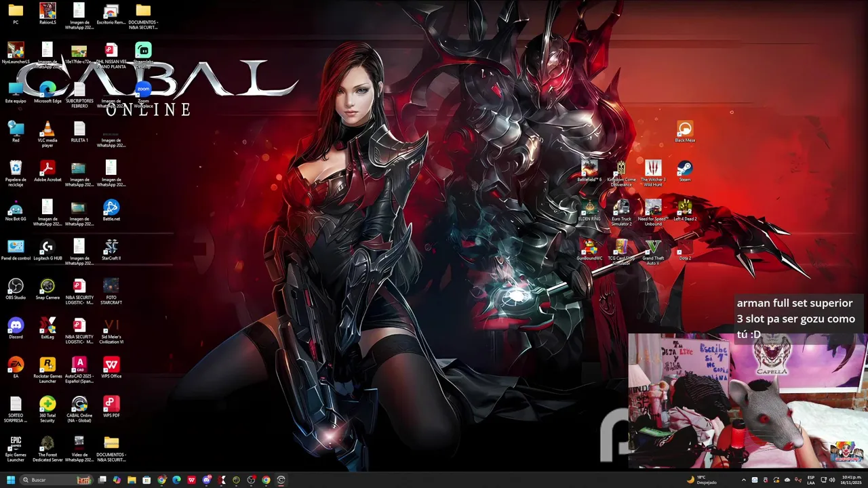Open the Battle.net launcher icon
The height and width of the screenshot is (488, 868).
coord(111,210)
